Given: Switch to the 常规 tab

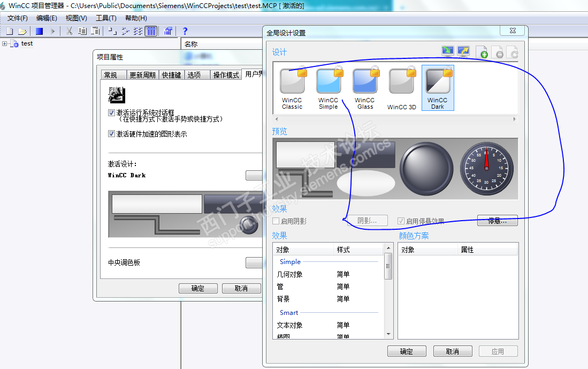Looking at the screenshot, I should click(x=113, y=75).
